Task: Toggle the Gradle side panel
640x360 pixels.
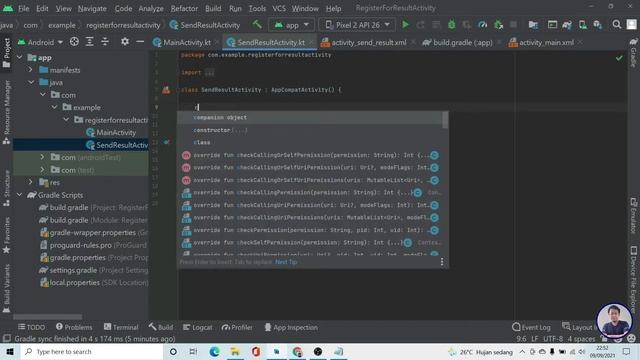Action: [633, 53]
